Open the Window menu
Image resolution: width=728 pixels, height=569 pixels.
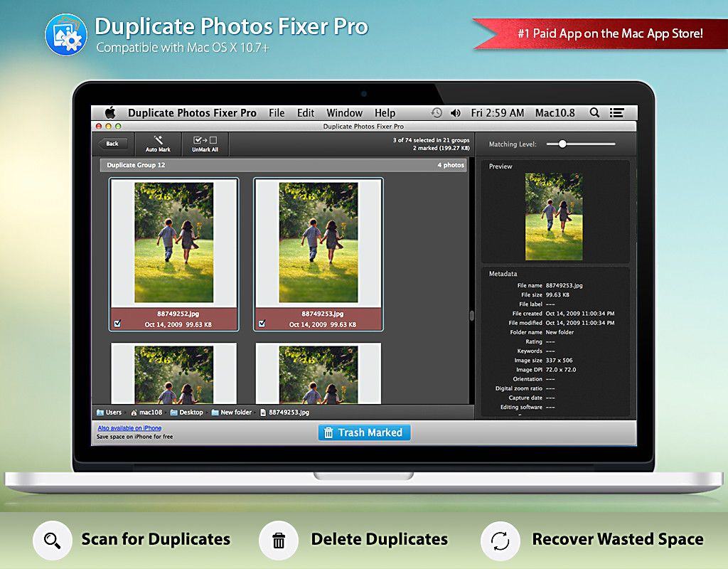(x=344, y=113)
